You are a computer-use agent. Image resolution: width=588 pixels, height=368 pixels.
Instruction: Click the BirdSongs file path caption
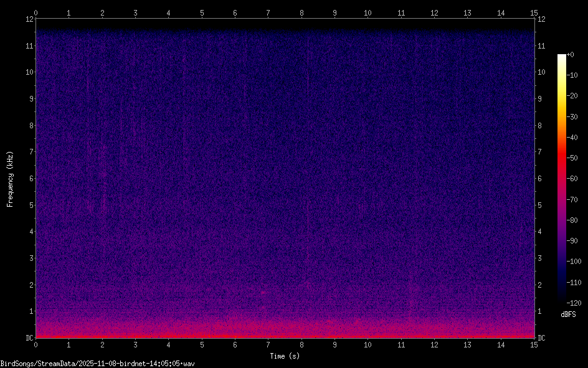point(98,363)
